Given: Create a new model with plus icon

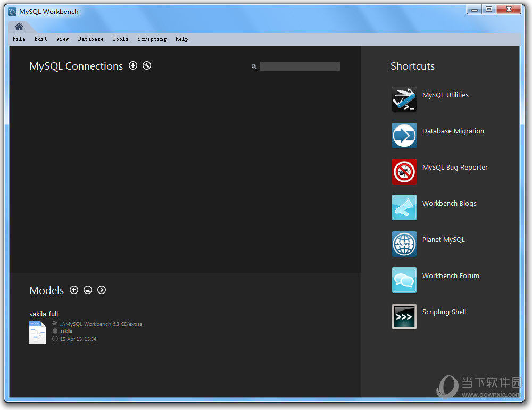Looking at the screenshot, I should click(x=74, y=290).
